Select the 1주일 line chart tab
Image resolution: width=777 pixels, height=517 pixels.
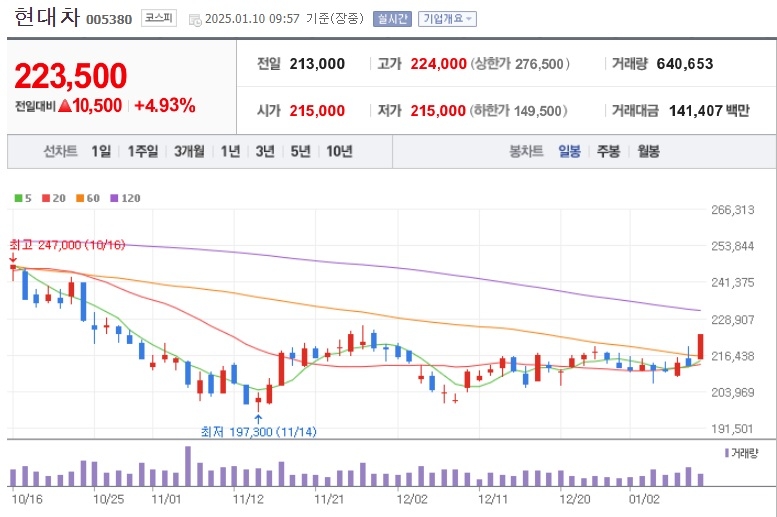(143, 151)
